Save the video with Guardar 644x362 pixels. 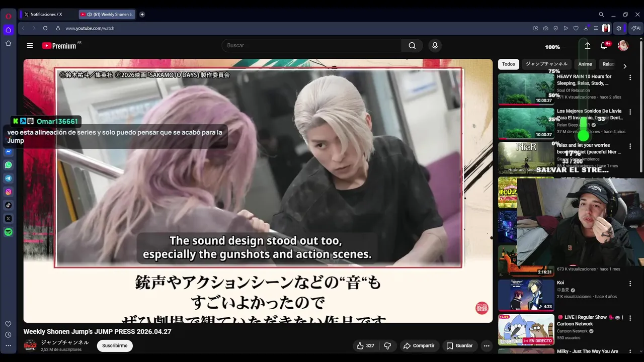pyautogui.click(x=459, y=346)
